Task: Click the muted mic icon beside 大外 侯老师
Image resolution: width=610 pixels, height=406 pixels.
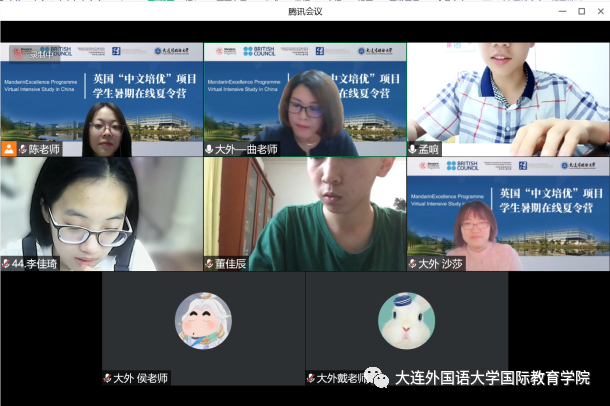Action: click(108, 378)
